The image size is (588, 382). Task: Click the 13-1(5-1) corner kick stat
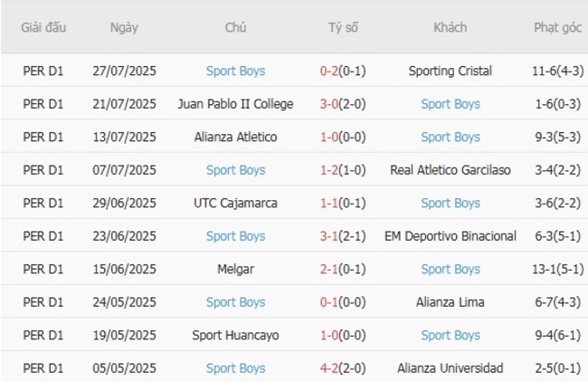tap(556, 269)
